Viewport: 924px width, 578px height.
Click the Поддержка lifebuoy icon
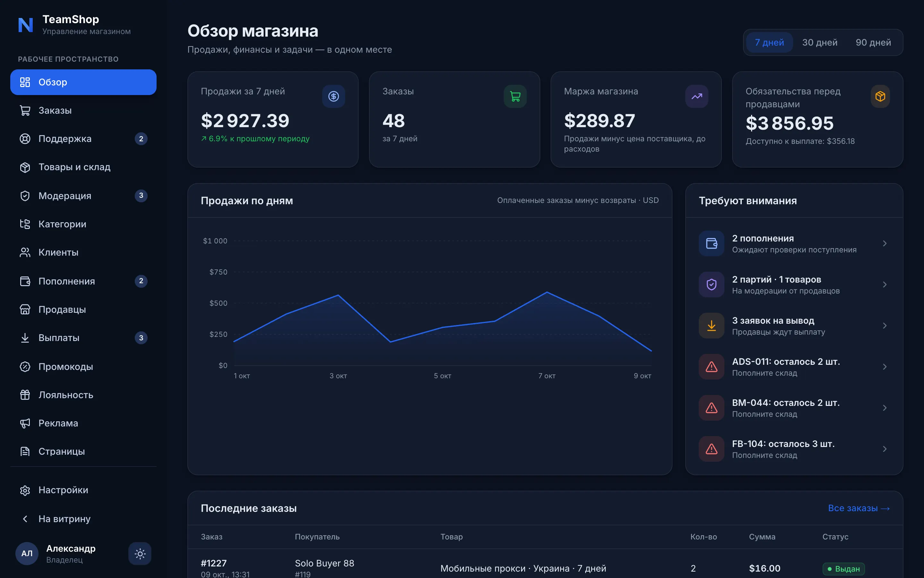pos(25,139)
